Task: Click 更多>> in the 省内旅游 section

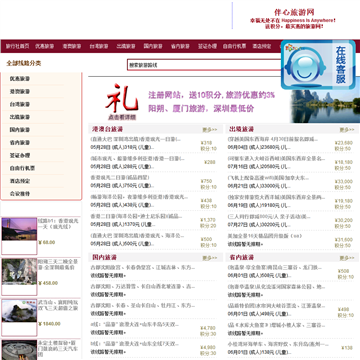Action: [x=347, y=258]
